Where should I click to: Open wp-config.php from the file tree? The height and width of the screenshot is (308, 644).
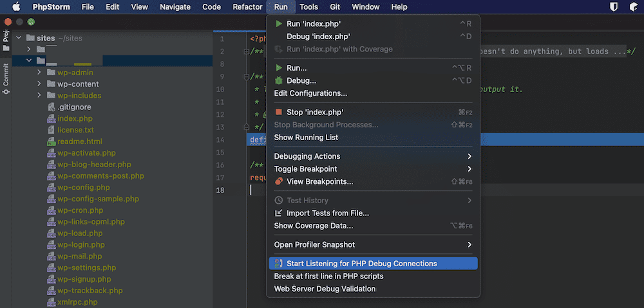(x=83, y=187)
